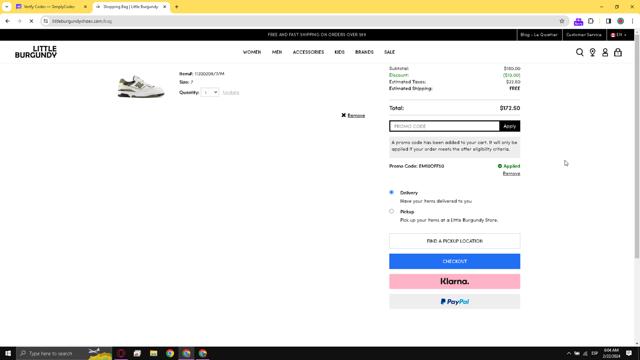Click Find a Pickup Location button

[454, 241]
